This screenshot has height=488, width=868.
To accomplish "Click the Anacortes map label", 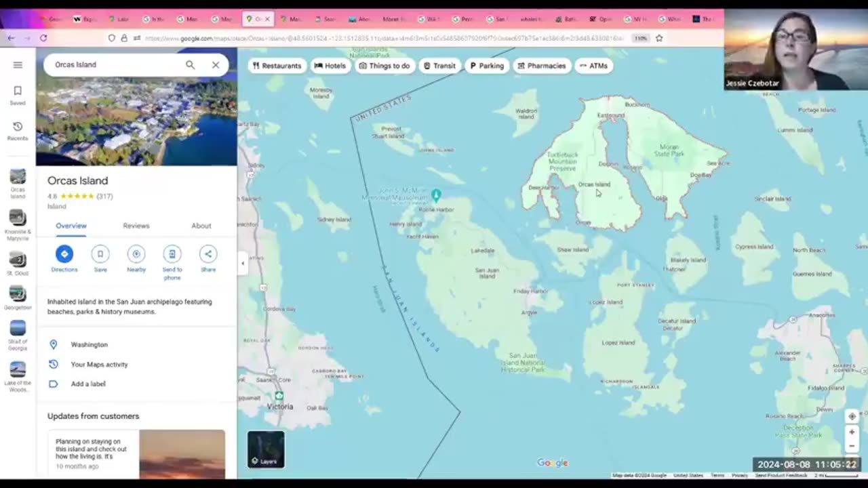I will [x=822, y=315].
